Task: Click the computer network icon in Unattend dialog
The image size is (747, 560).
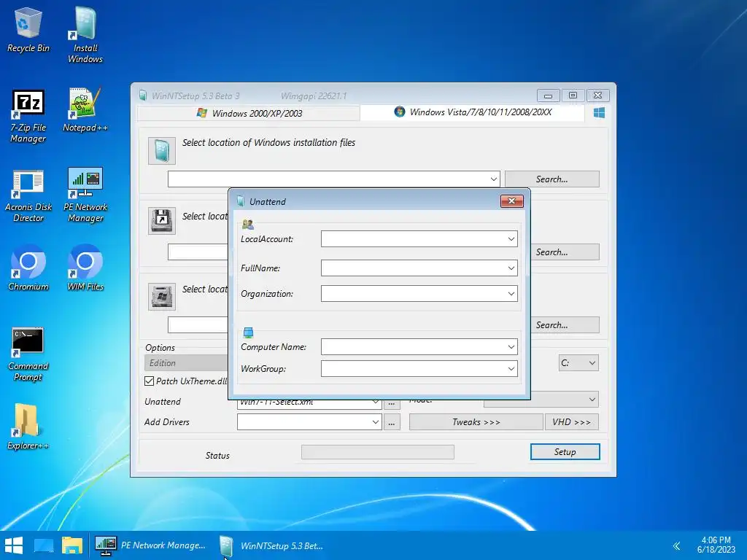Action: [x=248, y=332]
